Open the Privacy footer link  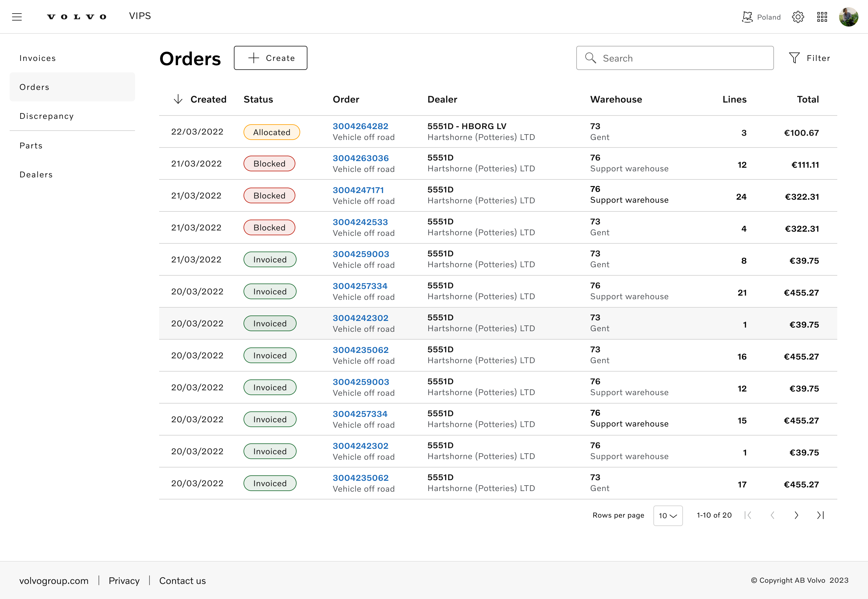click(x=124, y=581)
